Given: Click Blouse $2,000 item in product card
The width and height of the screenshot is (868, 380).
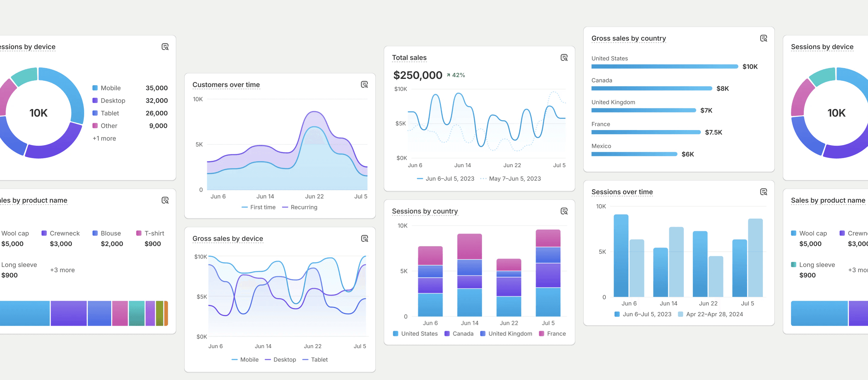Looking at the screenshot, I should click(108, 238).
